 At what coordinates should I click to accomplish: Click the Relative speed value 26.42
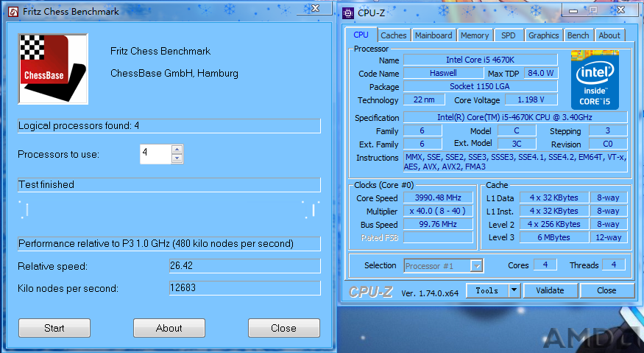[244, 266]
